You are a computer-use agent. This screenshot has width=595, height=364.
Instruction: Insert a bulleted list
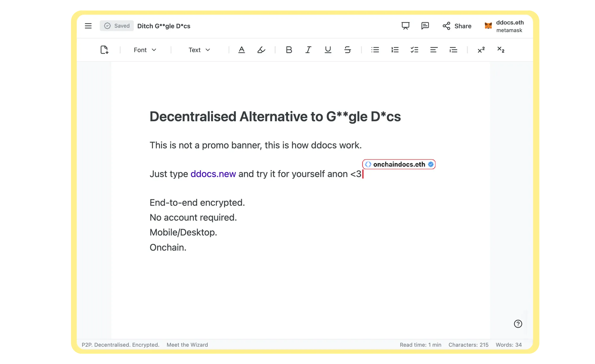[x=375, y=50]
